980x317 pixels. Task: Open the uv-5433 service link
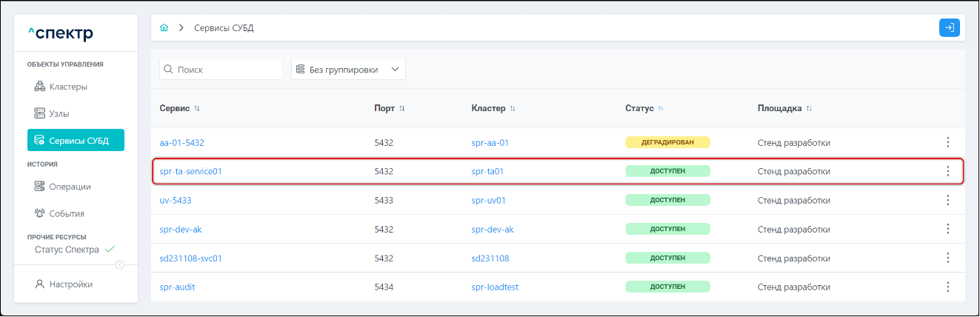point(176,200)
